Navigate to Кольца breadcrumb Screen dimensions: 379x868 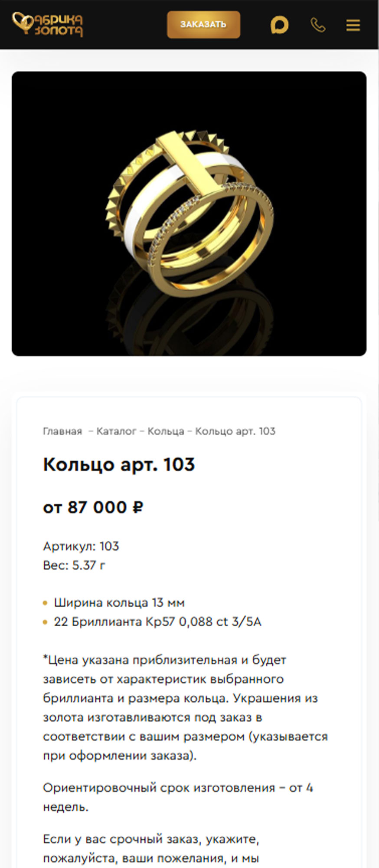[166, 431]
